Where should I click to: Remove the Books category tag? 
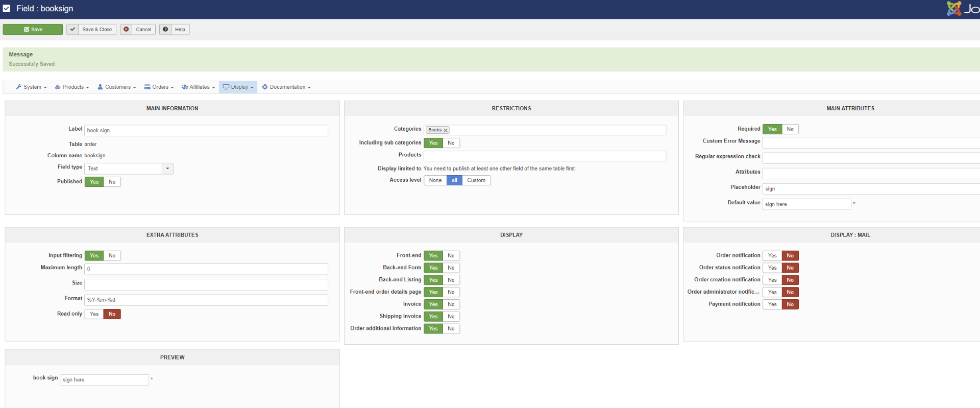446,131
